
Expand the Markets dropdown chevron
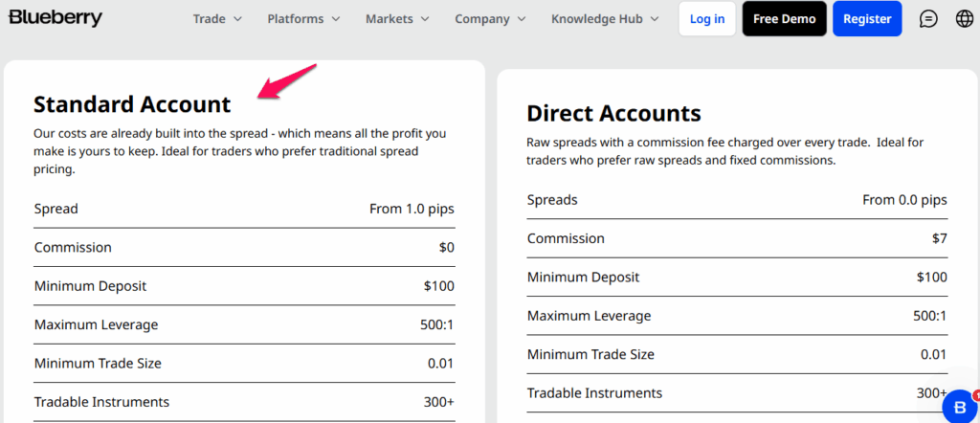[x=425, y=19]
